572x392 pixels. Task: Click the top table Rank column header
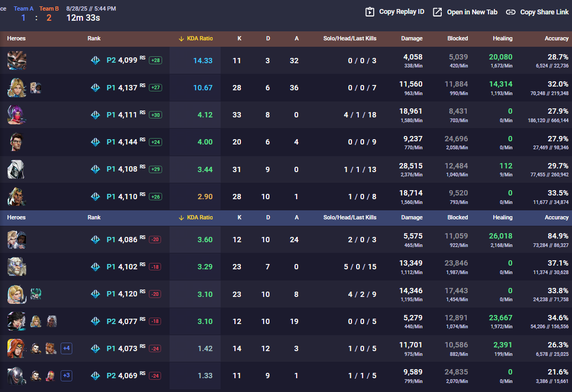pyautogui.click(x=94, y=38)
